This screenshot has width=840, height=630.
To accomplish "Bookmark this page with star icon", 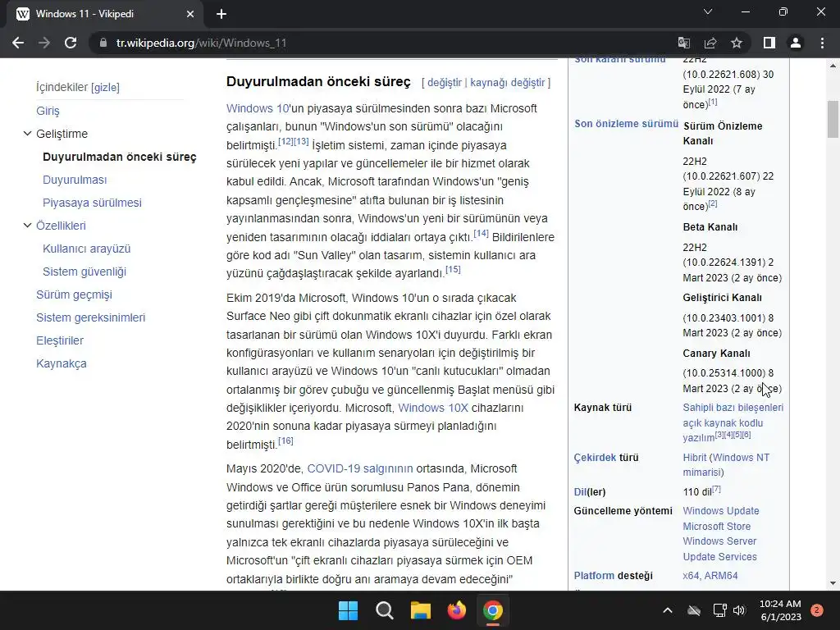I will pos(737,43).
